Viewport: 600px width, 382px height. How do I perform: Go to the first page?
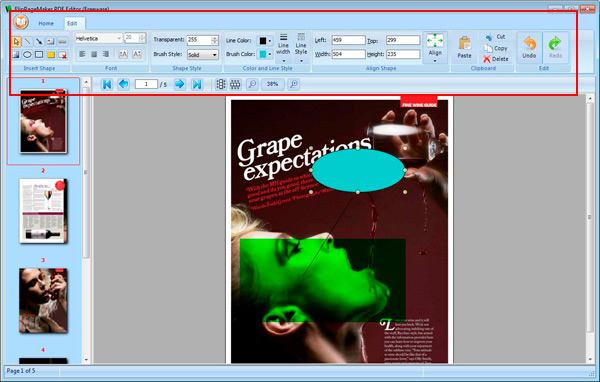tap(107, 84)
